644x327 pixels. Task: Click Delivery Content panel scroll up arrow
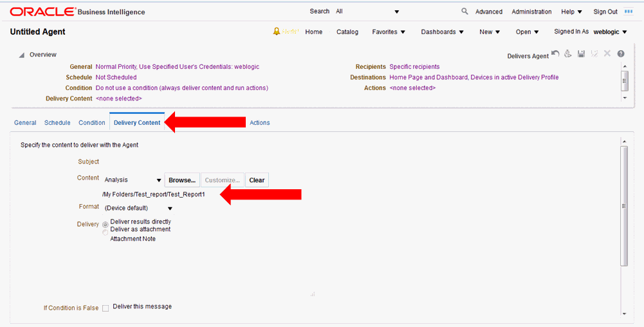coord(625,142)
